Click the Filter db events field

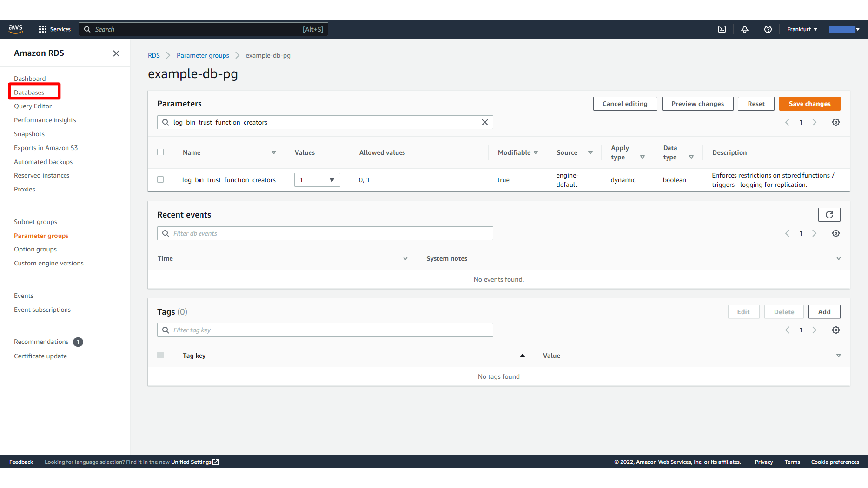[x=325, y=233]
